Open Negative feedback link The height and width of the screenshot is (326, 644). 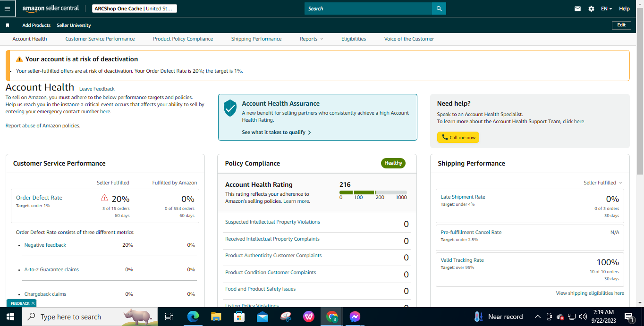tap(45, 245)
